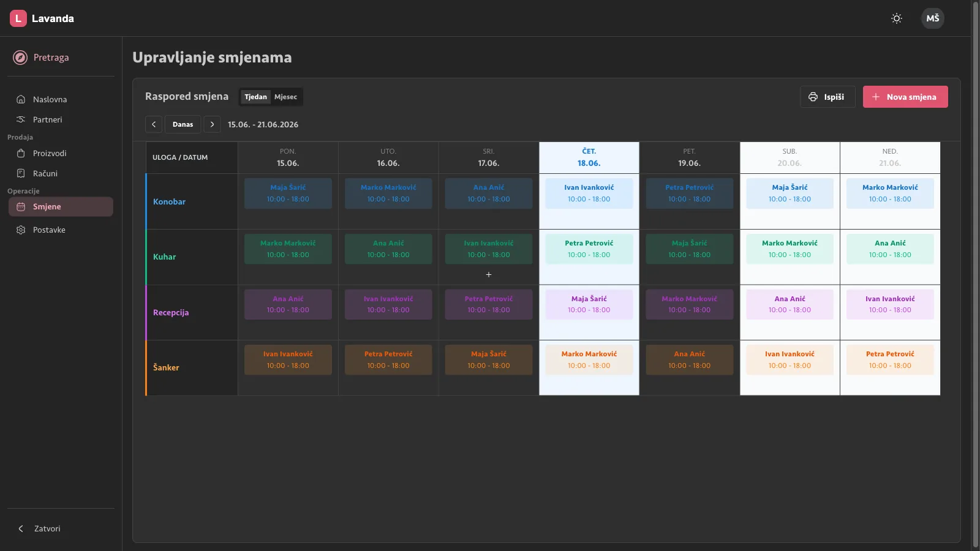The width and height of the screenshot is (980, 551).
Task: Click the Lavanda logo icon
Action: [x=18, y=18]
